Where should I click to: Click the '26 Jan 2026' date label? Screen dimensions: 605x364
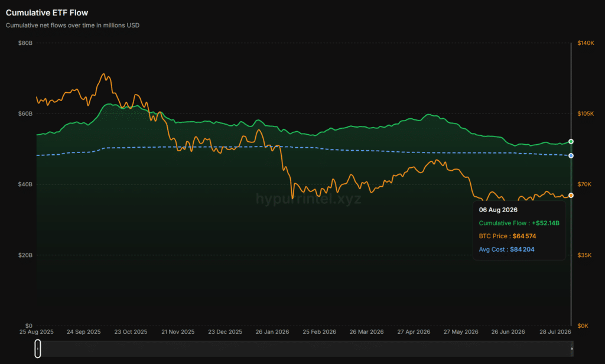point(272,332)
